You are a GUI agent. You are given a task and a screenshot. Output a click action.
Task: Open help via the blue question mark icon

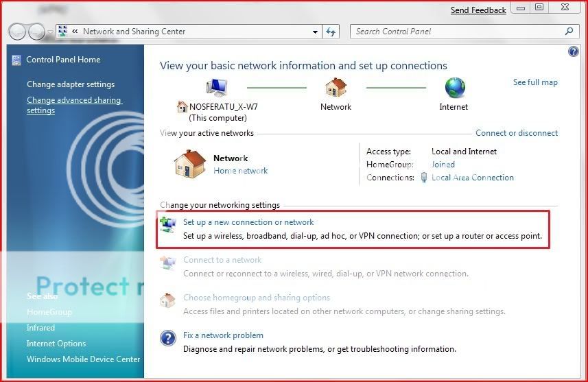pyautogui.click(x=573, y=51)
